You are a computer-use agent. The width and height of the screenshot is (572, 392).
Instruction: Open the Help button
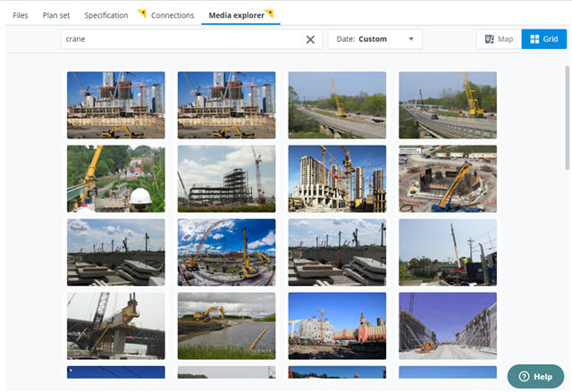point(535,376)
